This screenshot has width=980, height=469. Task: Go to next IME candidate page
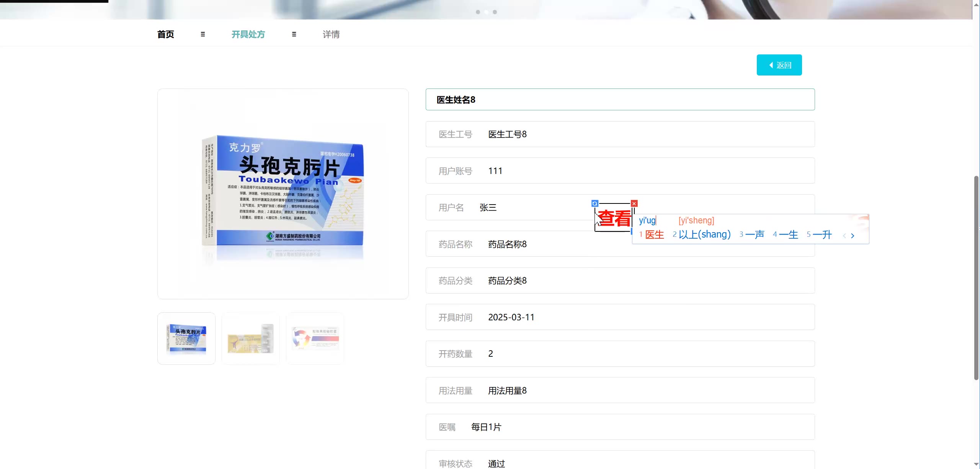coord(853,236)
